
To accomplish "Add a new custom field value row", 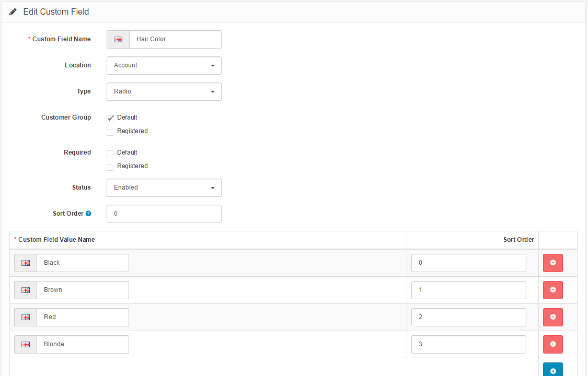I will tap(553, 370).
